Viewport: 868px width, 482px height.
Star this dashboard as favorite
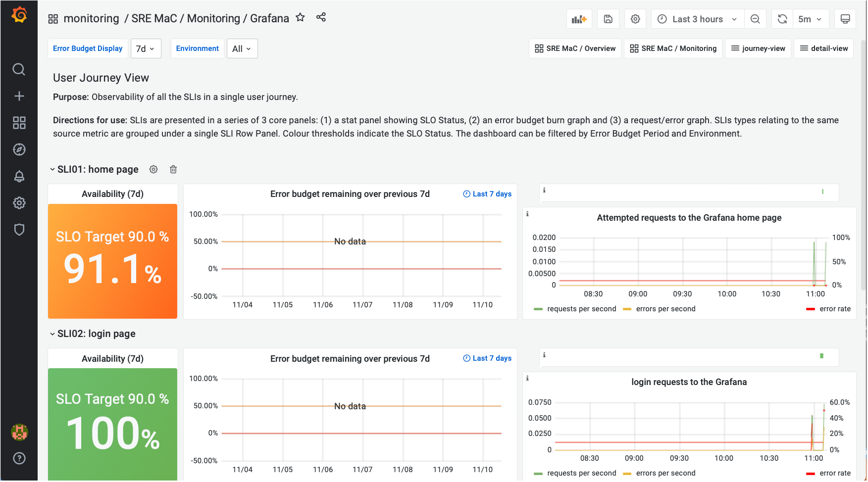click(x=300, y=17)
